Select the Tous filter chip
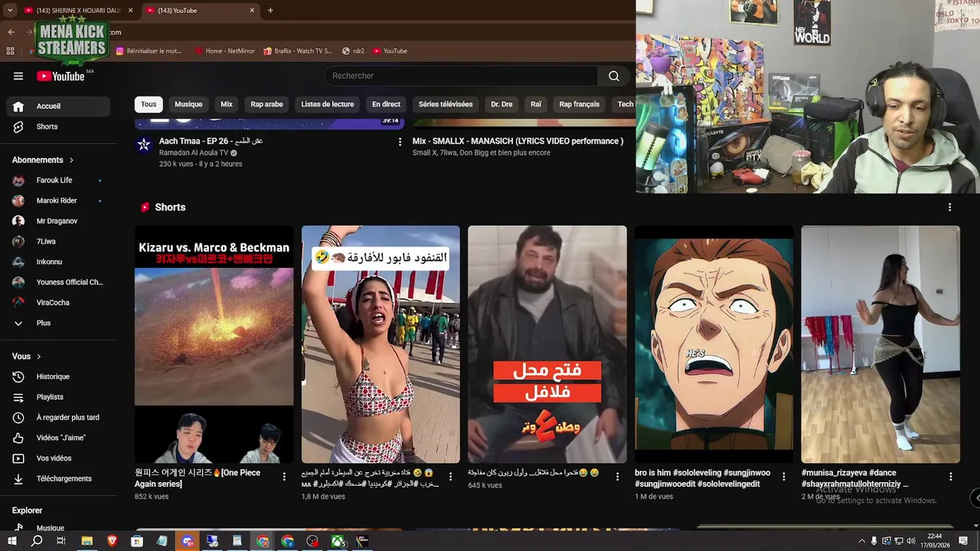 click(x=149, y=104)
